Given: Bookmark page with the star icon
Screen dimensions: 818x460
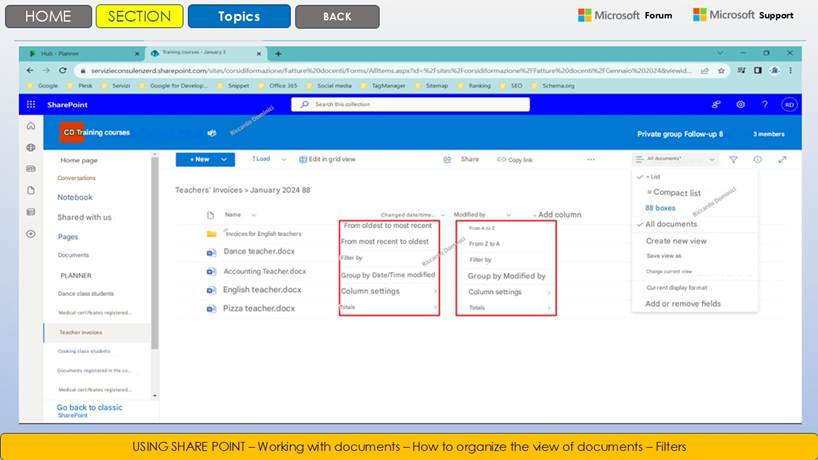Looking at the screenshot, I should (724, 70).
